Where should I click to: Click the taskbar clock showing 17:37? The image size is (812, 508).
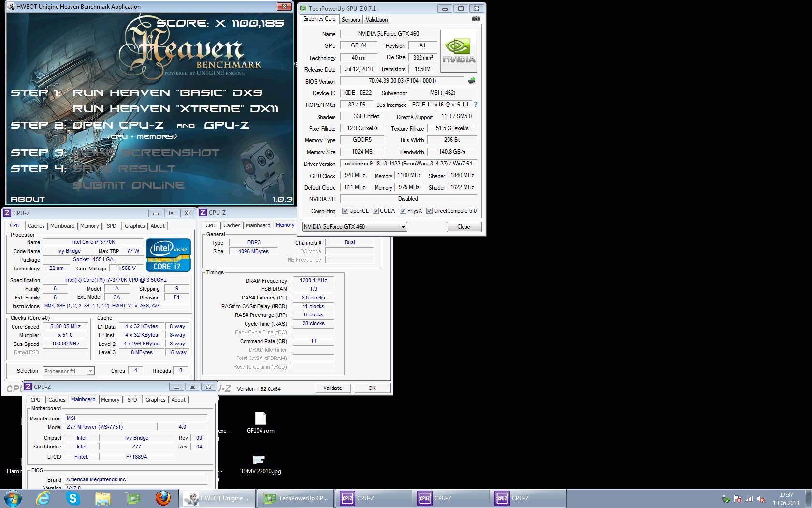coord(786,499)
